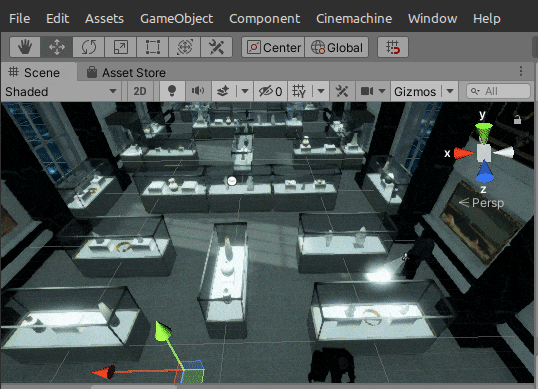Click the red X move handle arrow

[x=104, y=372]
